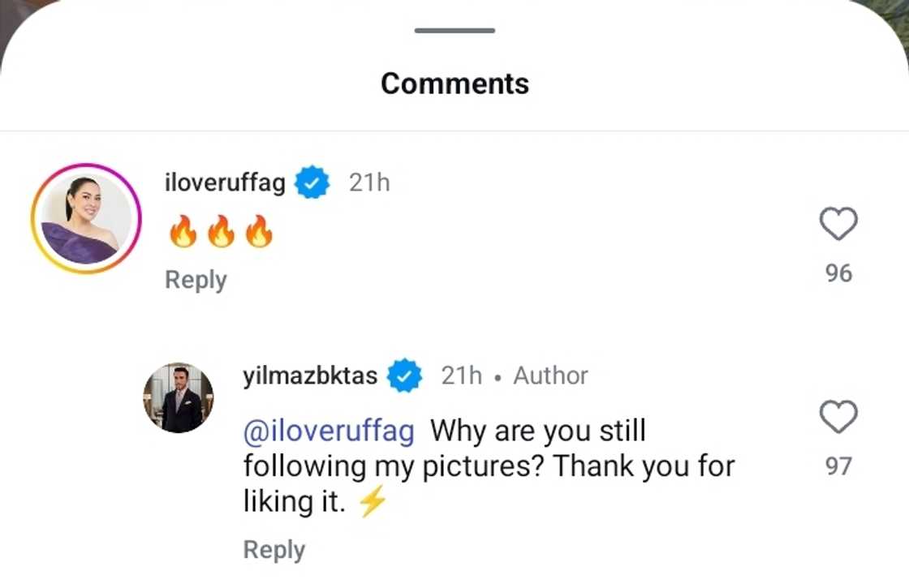909x588 pixels.
Task: Open the yilmazbktas username profile
Action: tap(310, 376)
